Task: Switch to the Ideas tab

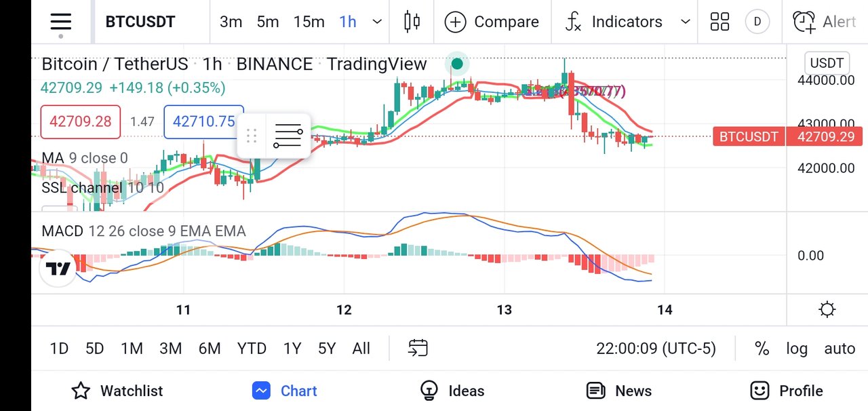Action: 452,391
